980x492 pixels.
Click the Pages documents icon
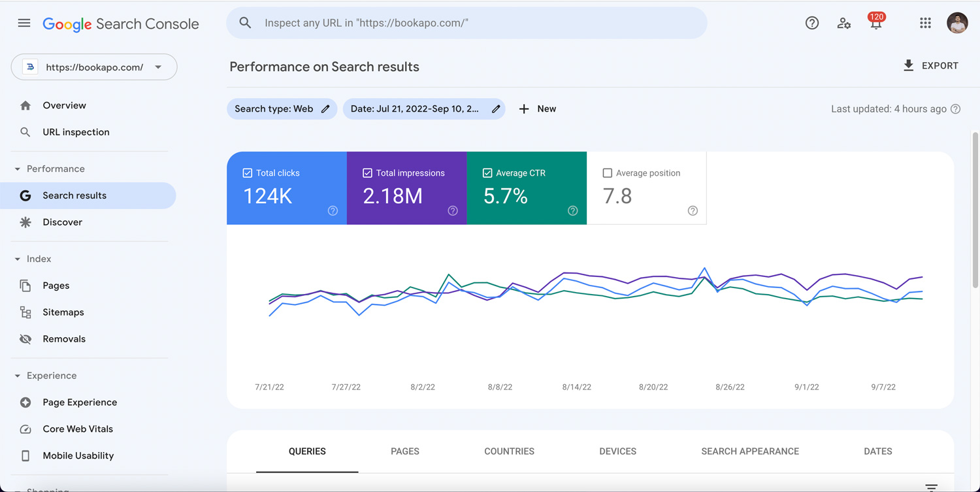tap(25, 286)
